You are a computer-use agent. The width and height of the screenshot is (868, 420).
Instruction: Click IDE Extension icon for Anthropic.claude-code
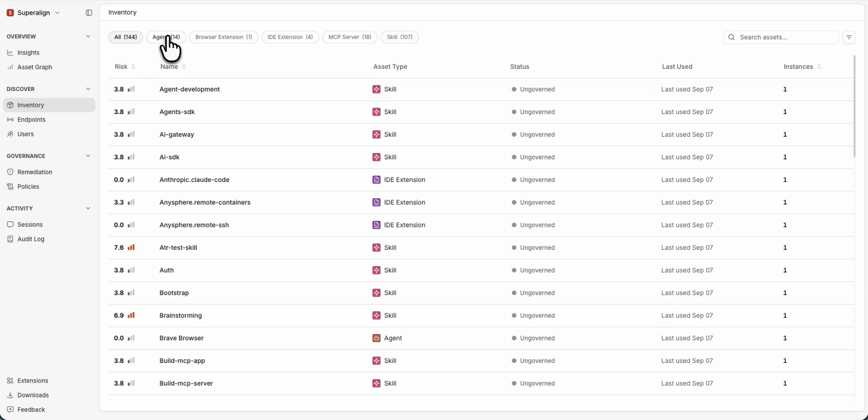[376, 180]
